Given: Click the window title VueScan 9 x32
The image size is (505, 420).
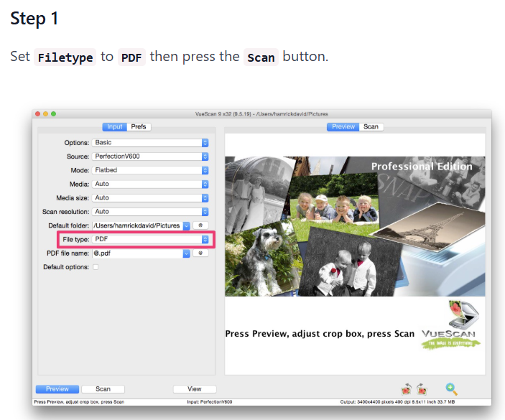Looking at the screenshot, I should click(261, 114).
